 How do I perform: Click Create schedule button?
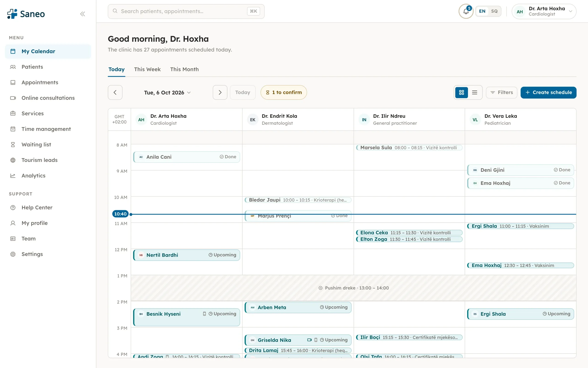(x=548, y=92)
